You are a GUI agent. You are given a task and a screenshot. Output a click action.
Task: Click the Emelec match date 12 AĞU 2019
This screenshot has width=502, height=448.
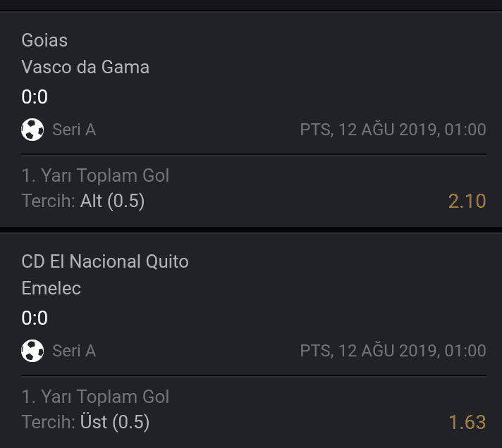point(388,350)
